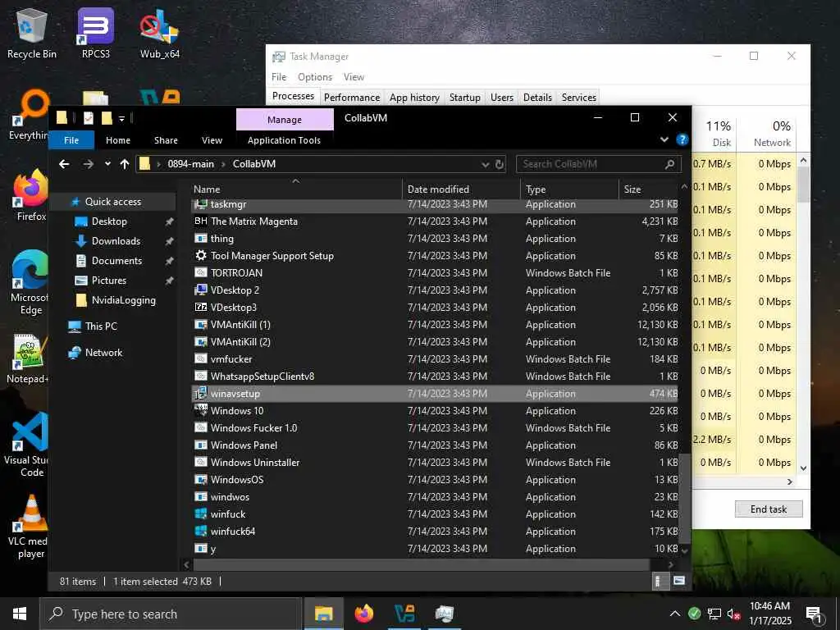Select This PC in navigation pane
This screenshot has width=840, height=630.
(x=101, y=326)
